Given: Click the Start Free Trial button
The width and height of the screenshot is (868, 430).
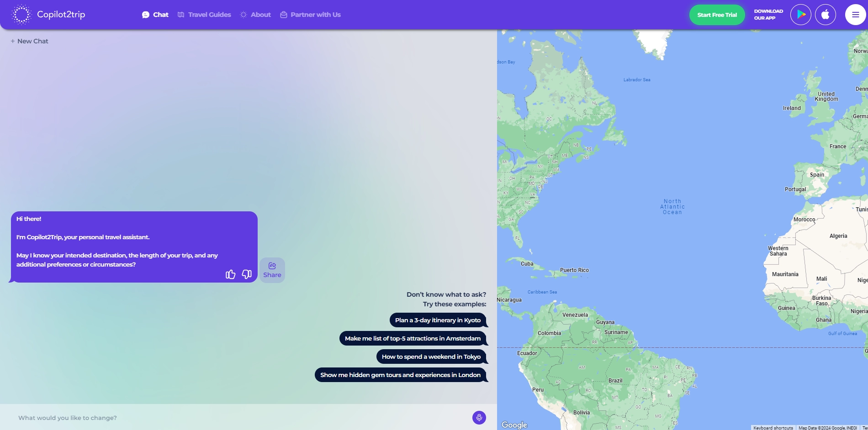Looking at the screenshot, I should point(717,15).
